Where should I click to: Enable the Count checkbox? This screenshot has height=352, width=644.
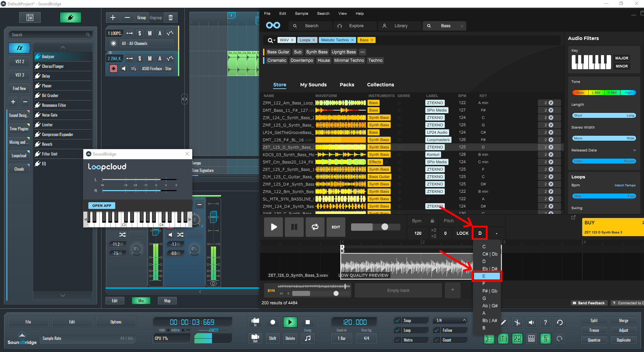pos(437,340)
